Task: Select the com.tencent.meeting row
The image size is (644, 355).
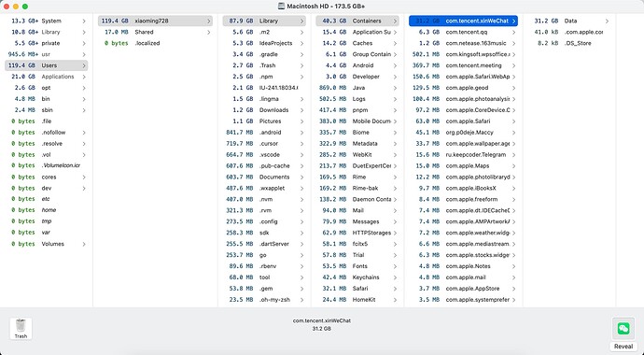Action: tap(463, 65)
